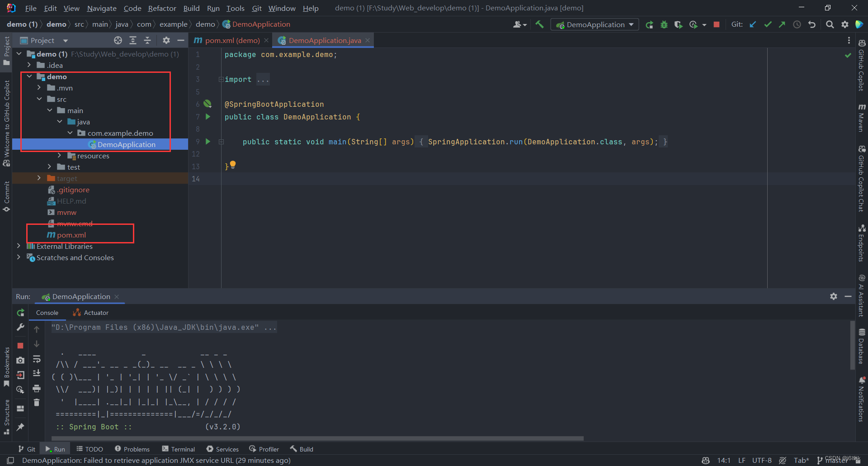Open Search Everywhere with the magnifier icon
This screenshot has width=868, height=466.
coord(830,24)
